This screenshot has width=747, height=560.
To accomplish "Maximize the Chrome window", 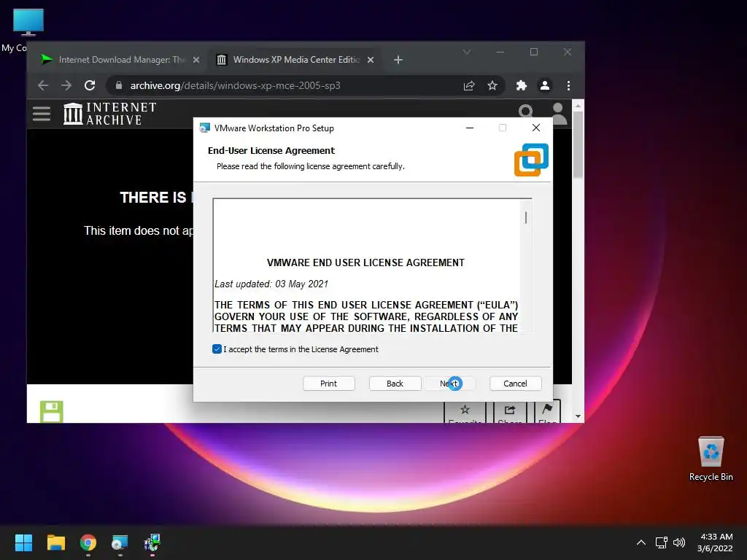I will click(534, 52).
